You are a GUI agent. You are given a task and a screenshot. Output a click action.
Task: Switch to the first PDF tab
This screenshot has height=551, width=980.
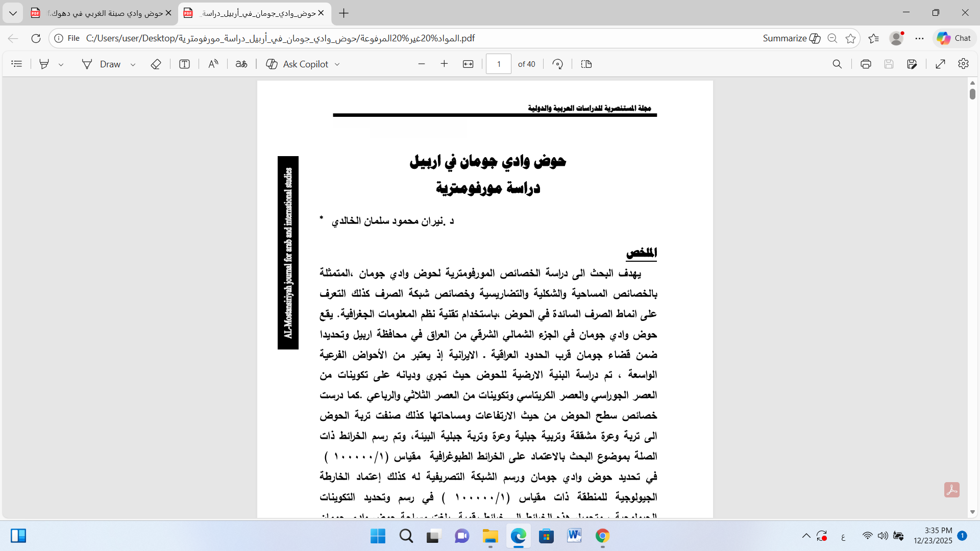click(x=102, y=13)
